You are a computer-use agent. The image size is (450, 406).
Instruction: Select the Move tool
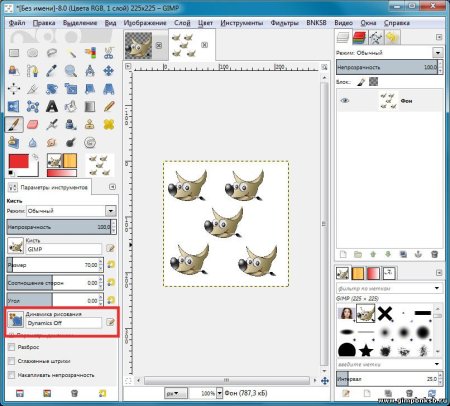coord(109,71)
